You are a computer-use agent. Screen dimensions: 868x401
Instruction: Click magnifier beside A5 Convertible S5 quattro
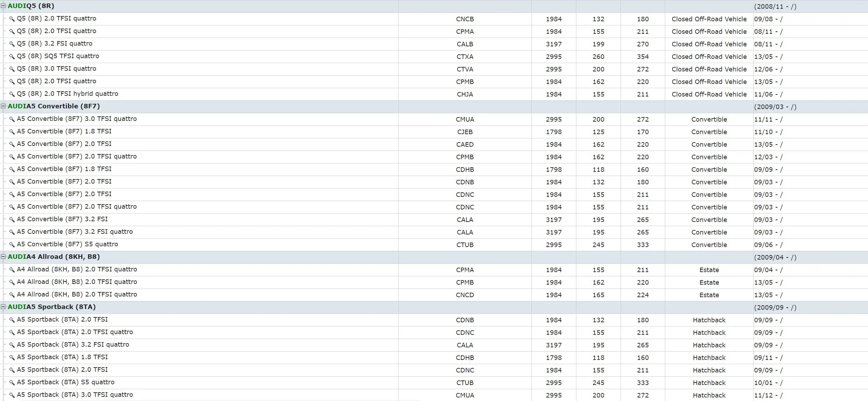point(12,245)
